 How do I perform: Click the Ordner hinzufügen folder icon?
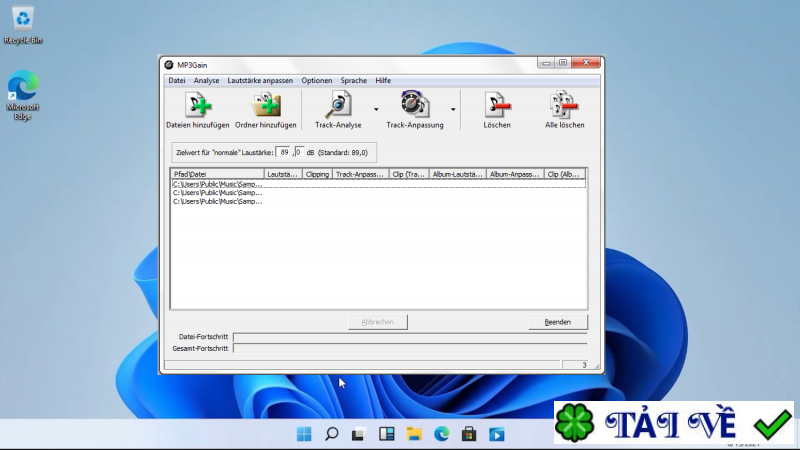click(266, 105)
